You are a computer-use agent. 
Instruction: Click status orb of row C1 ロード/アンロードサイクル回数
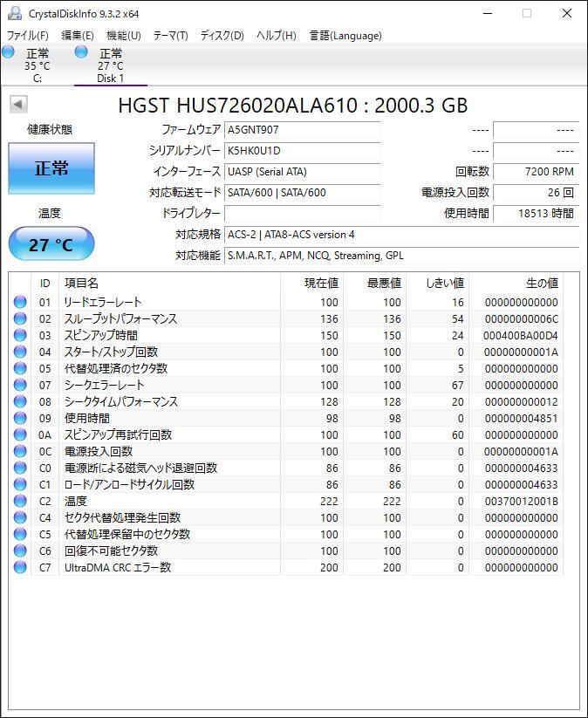click(20, 484)
